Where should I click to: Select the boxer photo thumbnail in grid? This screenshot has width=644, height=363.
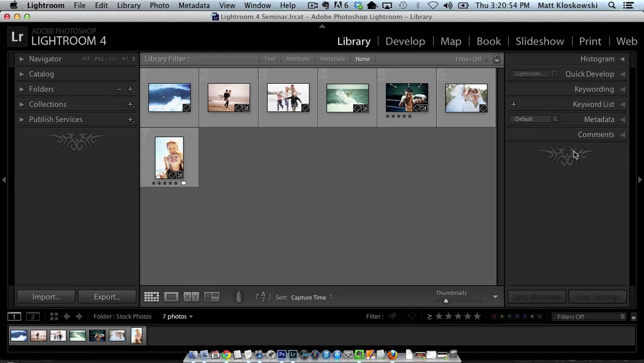click(x=407, y=98)
